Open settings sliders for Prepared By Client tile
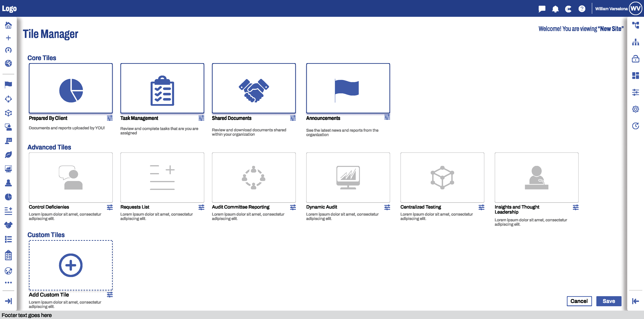 [110, 118]
